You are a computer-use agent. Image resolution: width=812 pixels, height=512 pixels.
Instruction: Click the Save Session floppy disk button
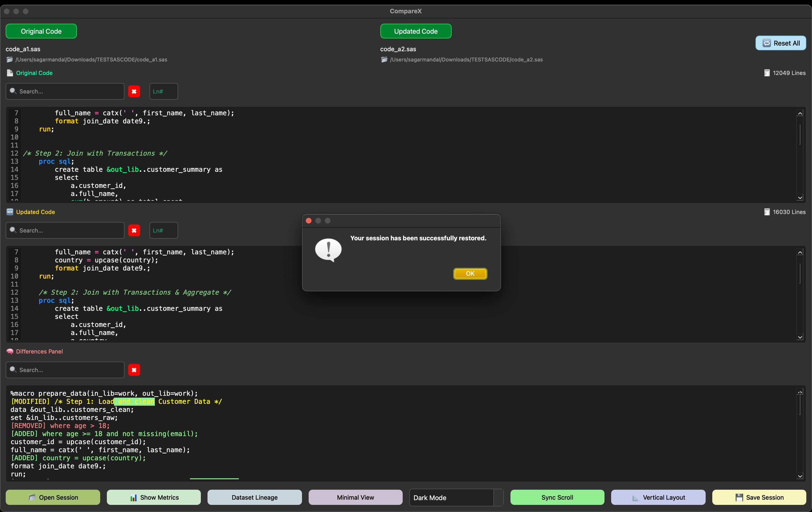(x=759, y=497)
